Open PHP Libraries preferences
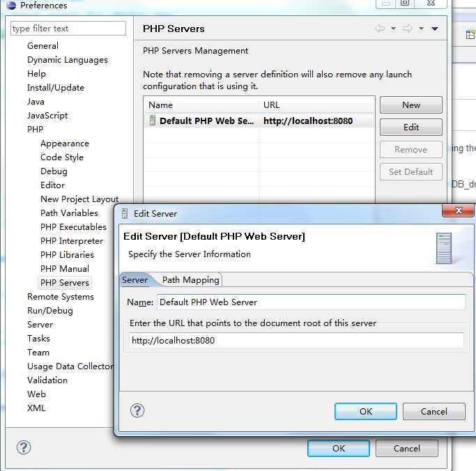The image size is (476, 471). tap(67, 255)
